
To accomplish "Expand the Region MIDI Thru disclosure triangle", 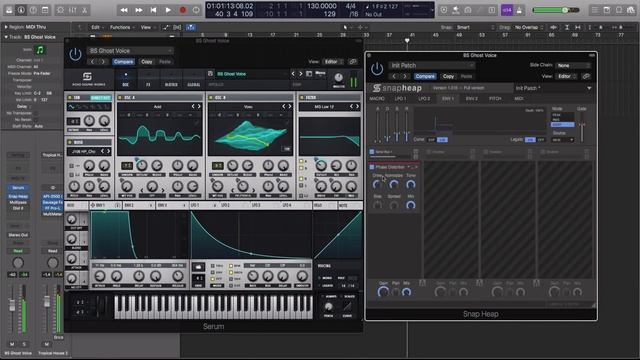I will 6,27.
